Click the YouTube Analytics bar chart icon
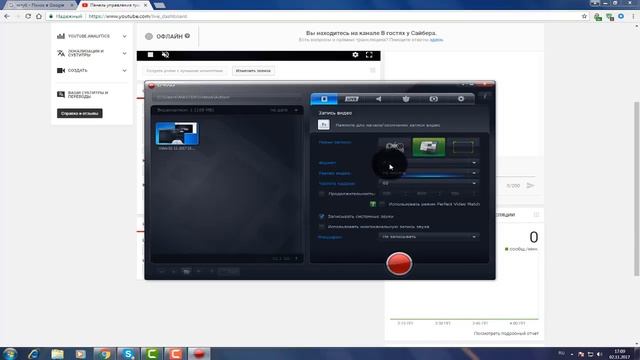The image size is (640, 360). (61, 36)
